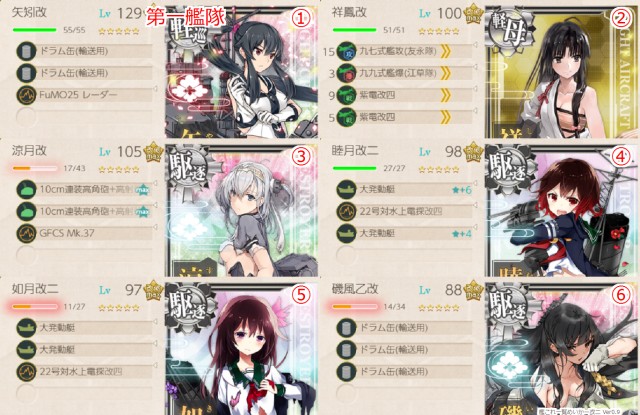Click the torpedo bomber icon for 九七式艦攻(友永隊)

click(x=347, y=51)
